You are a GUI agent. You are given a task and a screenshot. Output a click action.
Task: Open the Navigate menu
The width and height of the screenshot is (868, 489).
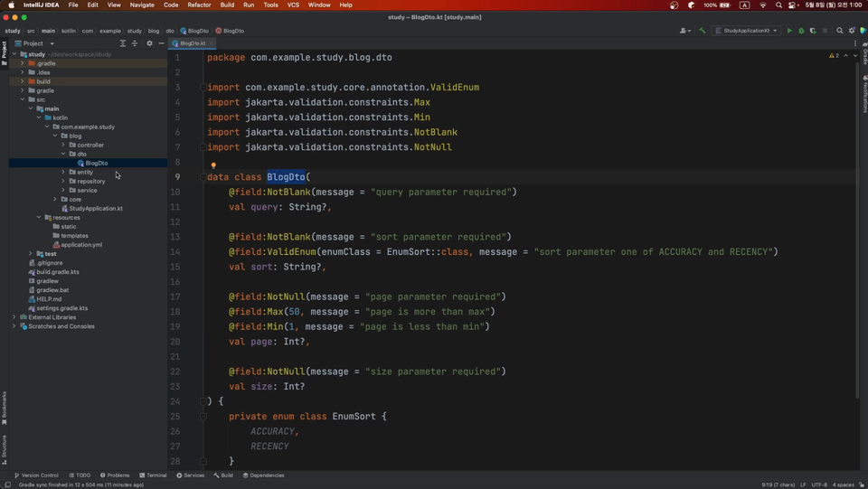[142, 5]
